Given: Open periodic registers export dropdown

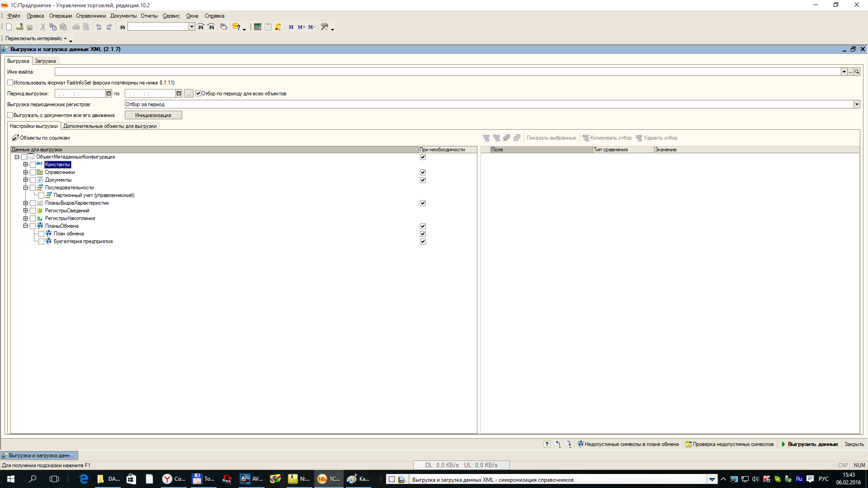Looking at the screenshot, I should click(x=857, y=104).
